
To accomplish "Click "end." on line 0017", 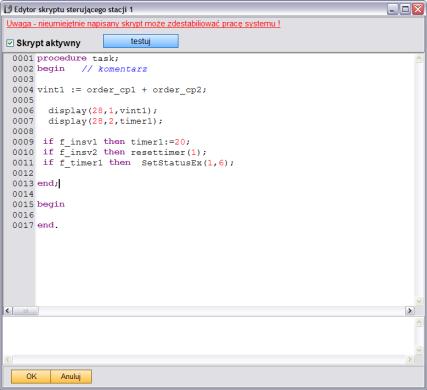I will click(48, 225).
